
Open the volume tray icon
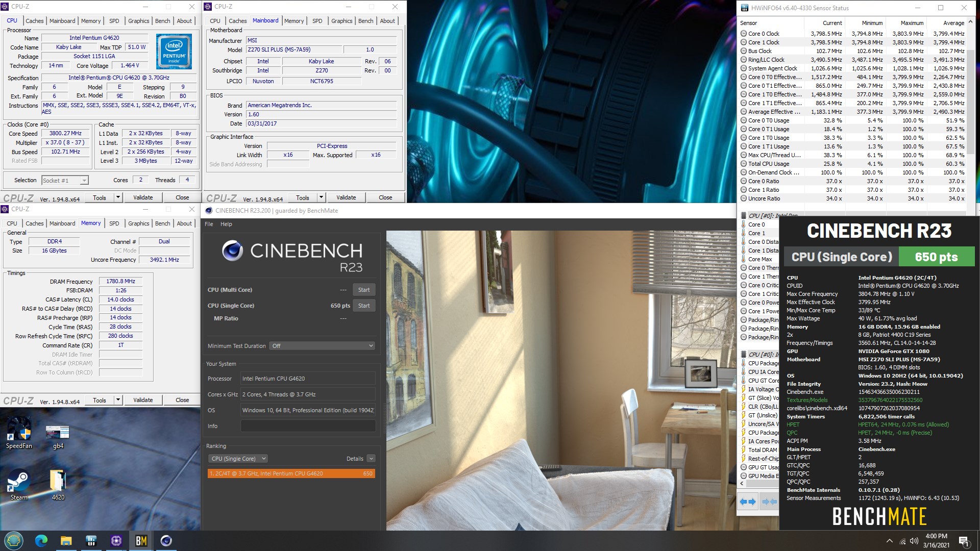[914, 541]
